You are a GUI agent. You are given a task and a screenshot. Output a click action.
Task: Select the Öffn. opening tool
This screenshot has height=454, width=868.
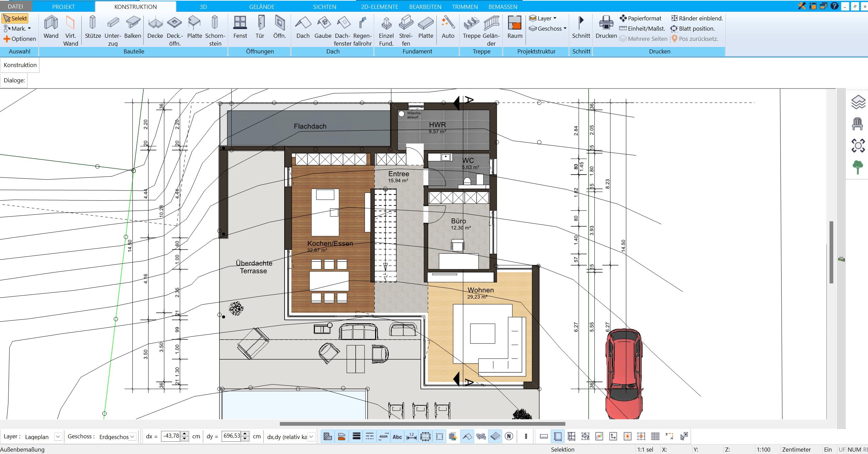279,27
